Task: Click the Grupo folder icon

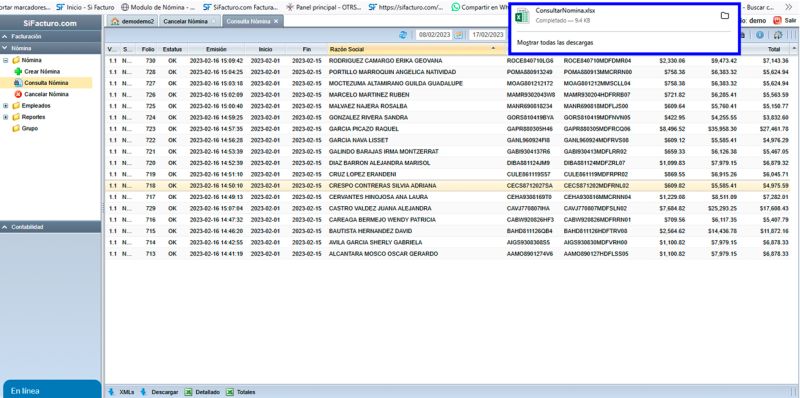Action: coord(16,129)
